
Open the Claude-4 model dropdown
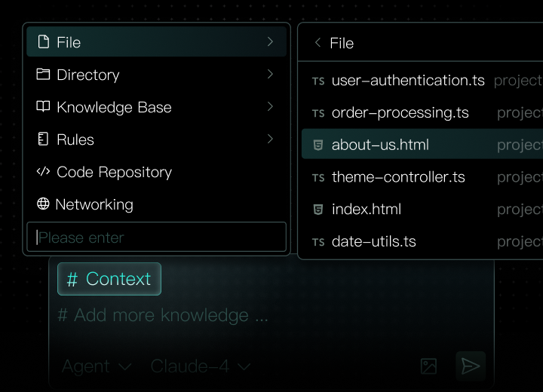click(201, 366)
